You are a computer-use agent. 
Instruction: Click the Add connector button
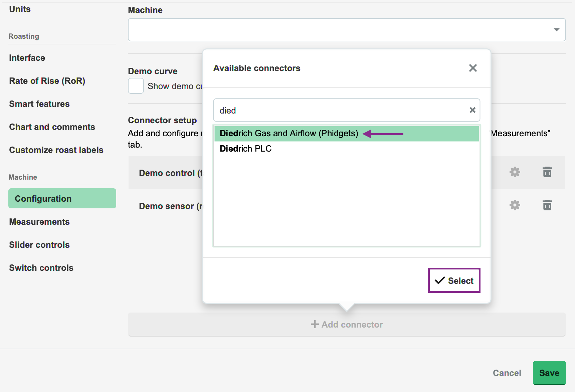347,325
